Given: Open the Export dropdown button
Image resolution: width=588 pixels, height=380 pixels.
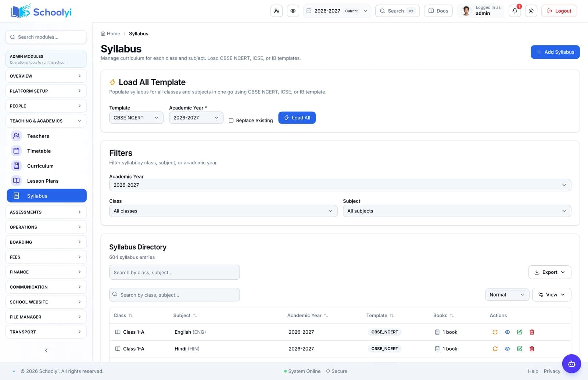Looking at the screenshot, I should click(549, 272).
